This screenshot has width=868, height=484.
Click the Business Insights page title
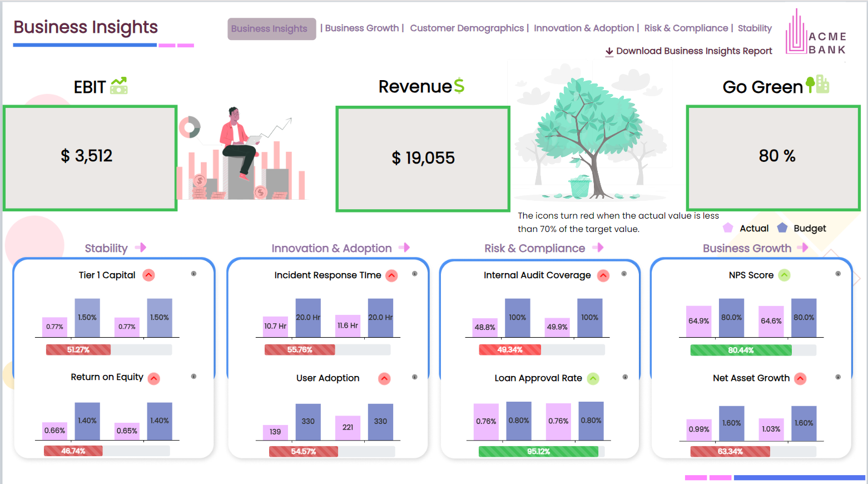click(x=86, y=27)
